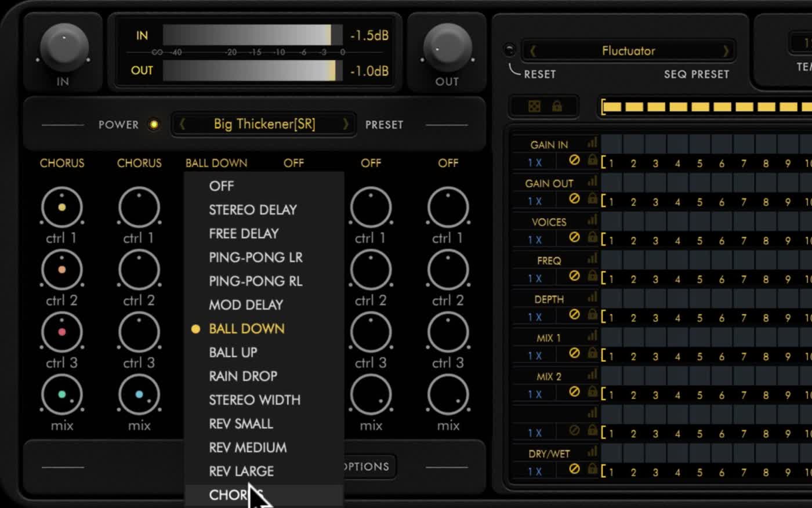
Task: Click the lock icon in DEPTH row
Action: pyautogui.click(x=592, y=314)
